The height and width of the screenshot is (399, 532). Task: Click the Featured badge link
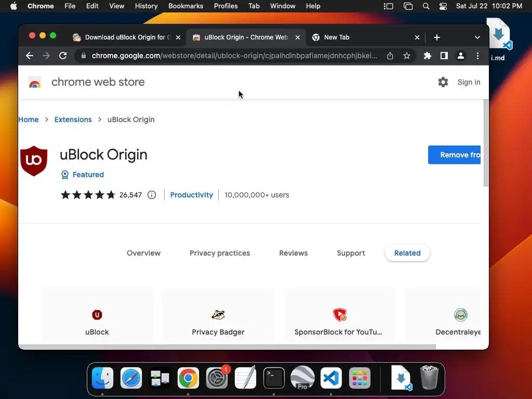click(x=83, y=175)
